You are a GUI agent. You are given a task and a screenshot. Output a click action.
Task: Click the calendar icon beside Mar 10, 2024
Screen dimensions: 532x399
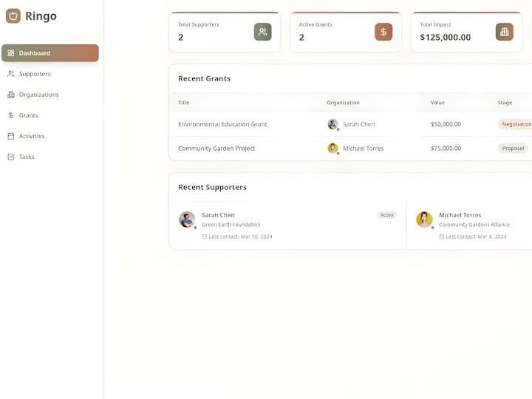[x=204, y=237]
